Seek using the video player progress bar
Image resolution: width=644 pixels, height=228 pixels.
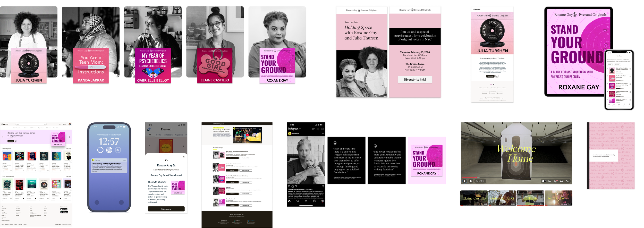click(x=516, y=177)
